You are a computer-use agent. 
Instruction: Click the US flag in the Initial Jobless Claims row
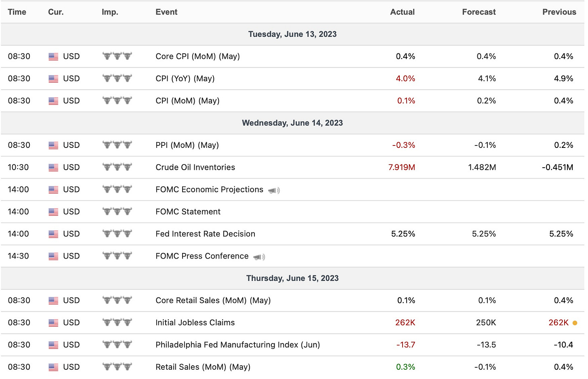[x=53, y=323]
